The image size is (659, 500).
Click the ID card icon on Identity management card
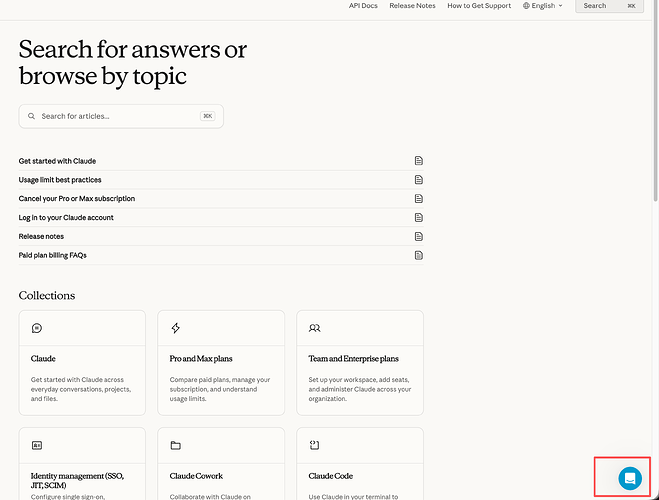[x=37, y=445]
